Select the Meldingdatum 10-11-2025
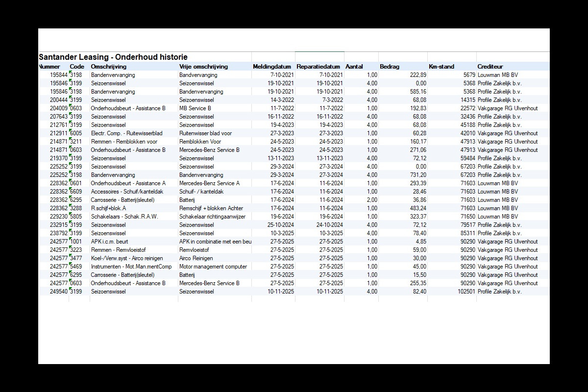The width and height of the screenshot is (588, 392). click(281, 292)
